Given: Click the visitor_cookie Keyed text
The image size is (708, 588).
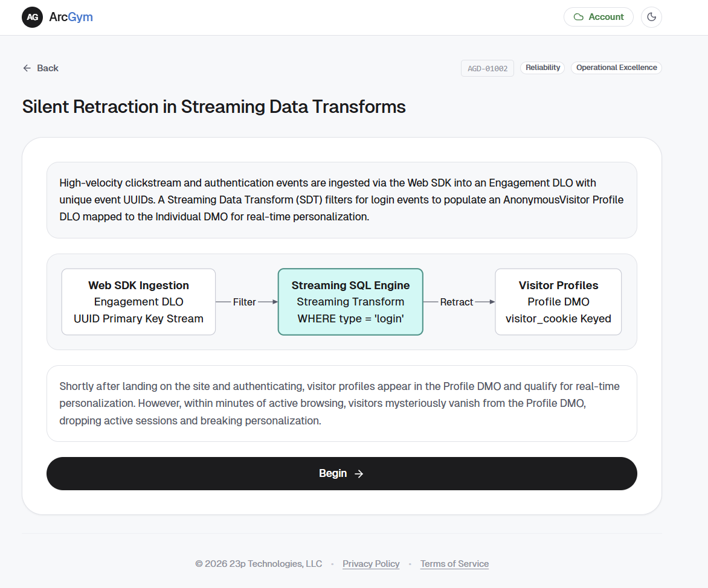Looking at the screenshot, I should pyautogui.click(x=558, y=319).
